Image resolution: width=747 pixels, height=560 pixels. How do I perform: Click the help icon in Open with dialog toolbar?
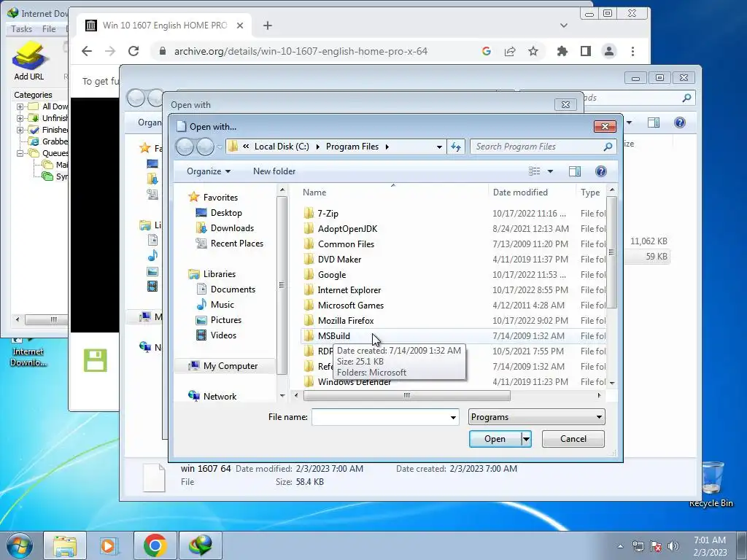(x=601, y=171)
